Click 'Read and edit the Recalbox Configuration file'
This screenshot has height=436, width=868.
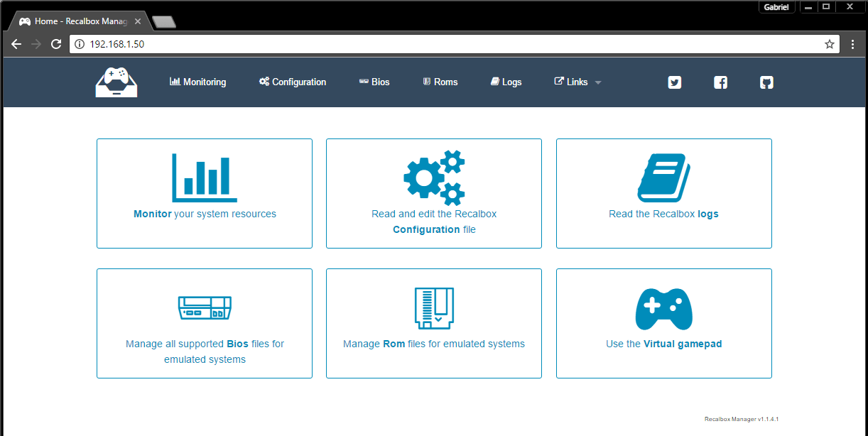434,222
